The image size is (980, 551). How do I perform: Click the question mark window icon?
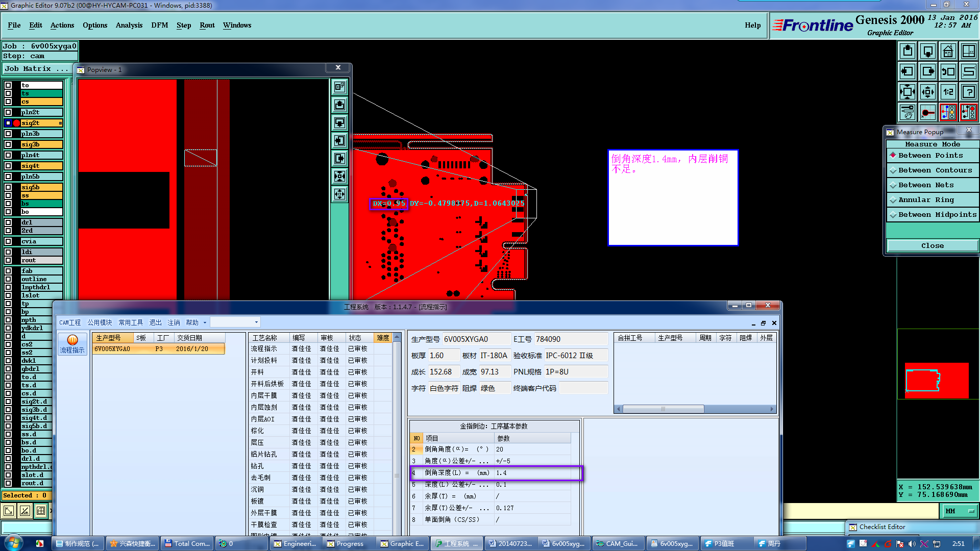point(968,92)
